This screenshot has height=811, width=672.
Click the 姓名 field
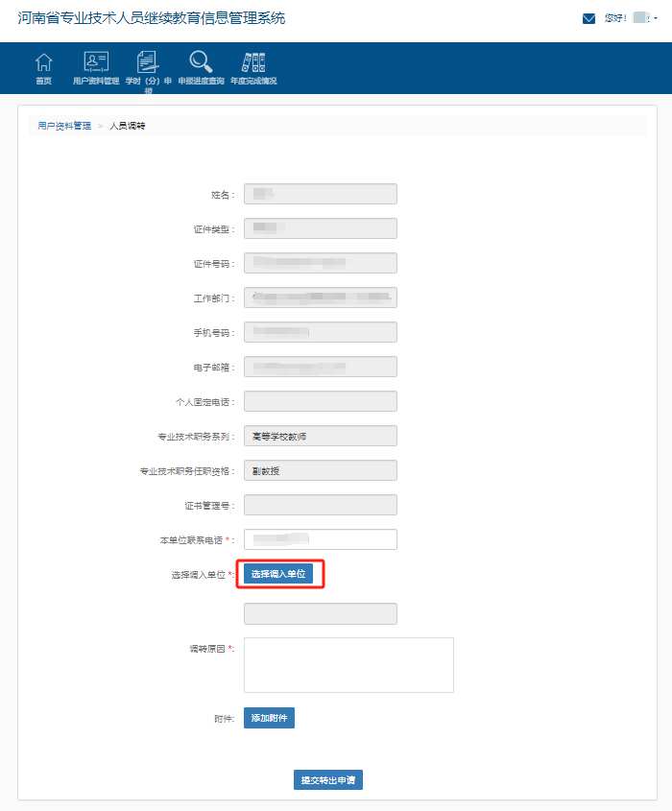point(320,194)
